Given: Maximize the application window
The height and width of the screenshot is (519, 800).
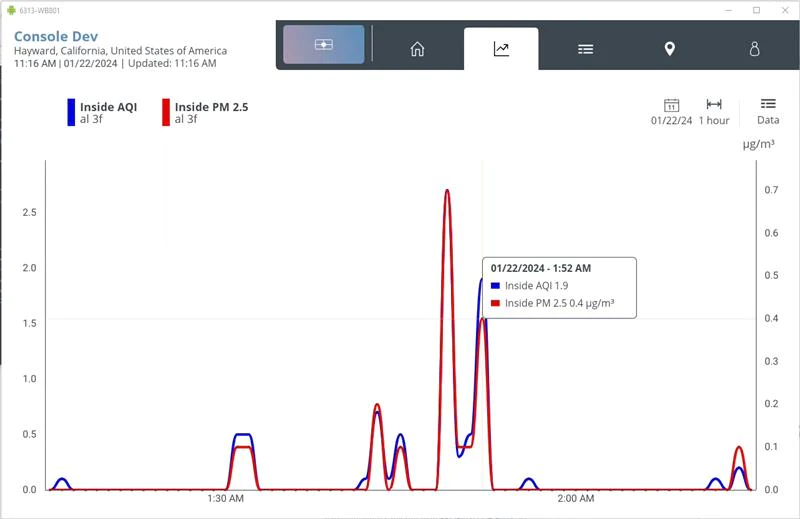Looking at the screenshot, I should [x=756, y=10].
